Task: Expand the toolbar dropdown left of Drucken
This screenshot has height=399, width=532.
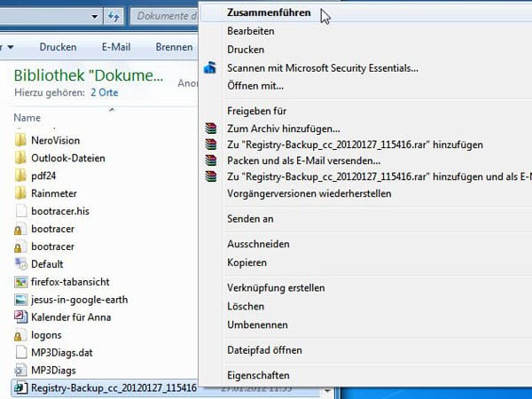Action: (10, 46)
